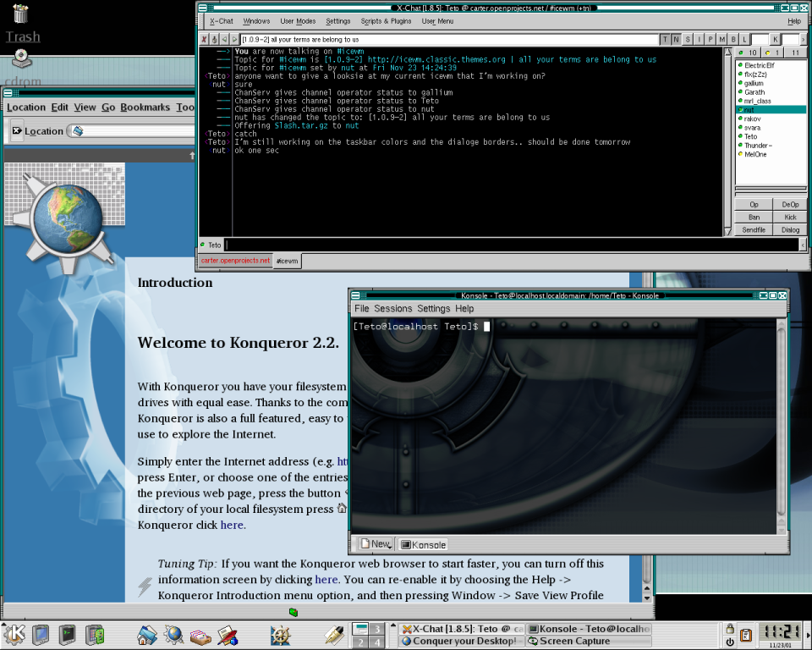Open the K menu on the panel
Image resolution: width=812 pixels, height=650 pixels.
(14, 634)
